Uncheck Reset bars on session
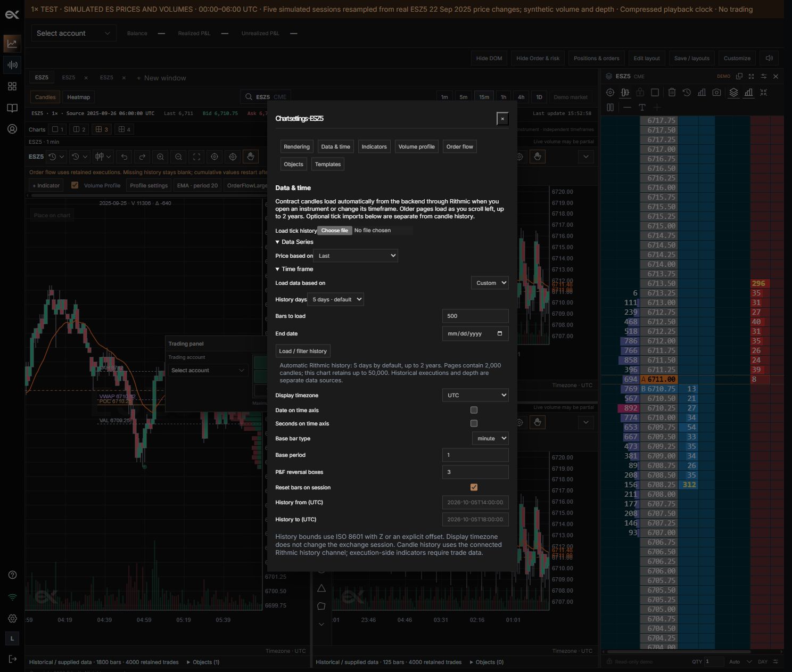This screenshot has width=792, height=672. pos(474,487)
